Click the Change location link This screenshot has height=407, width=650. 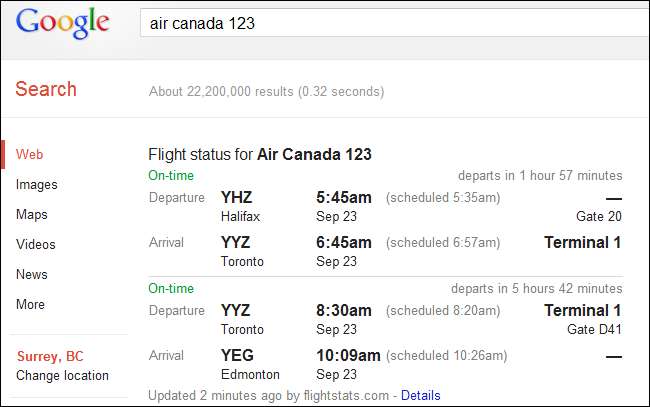62,376
